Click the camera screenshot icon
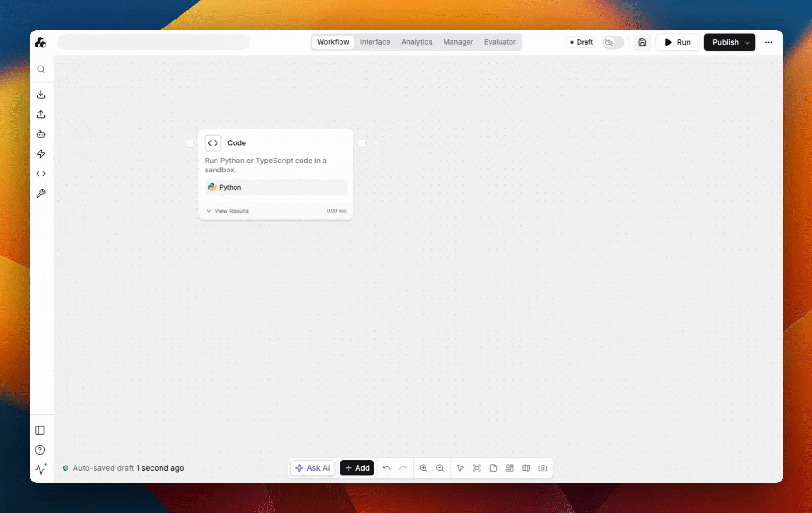 (543, 468)
